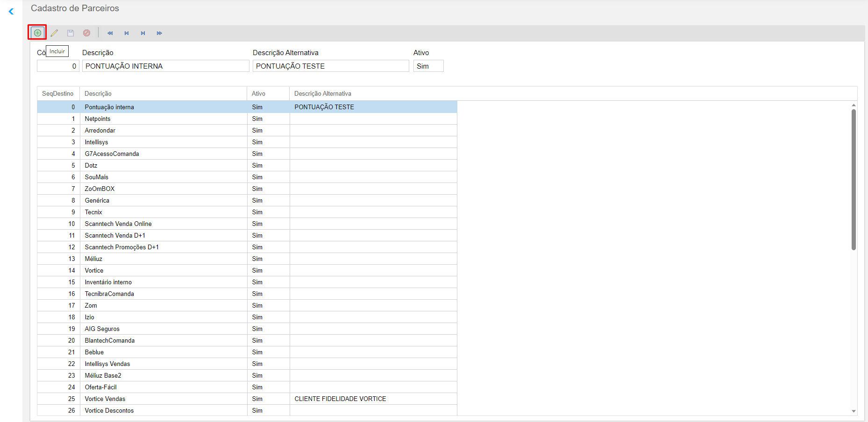Viewport: 868px width, 422px height.
Task: Select the SouMais row
Action: tap(247, 177)
